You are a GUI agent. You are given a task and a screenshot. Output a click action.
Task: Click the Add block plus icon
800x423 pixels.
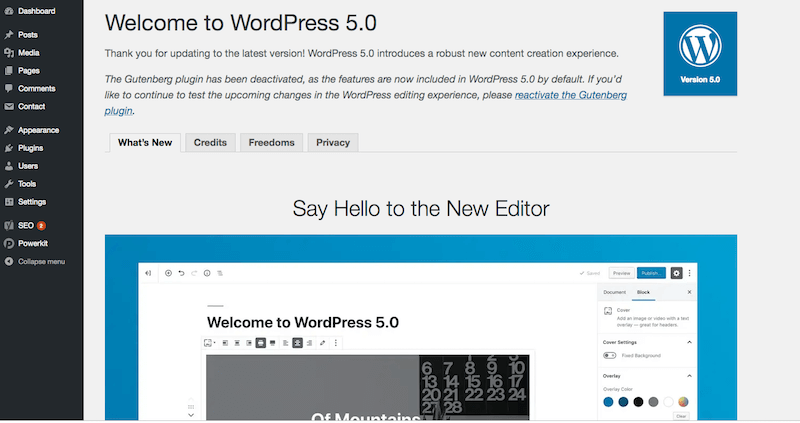[x=168, y=273]
